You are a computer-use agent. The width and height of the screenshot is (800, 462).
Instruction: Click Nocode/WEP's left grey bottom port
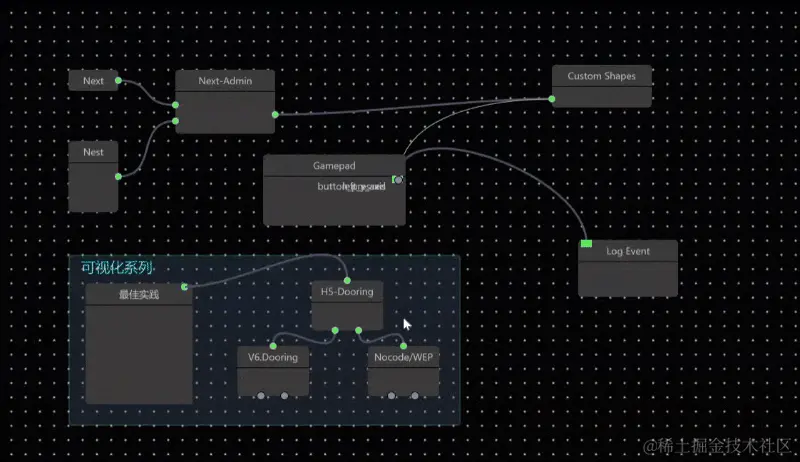pos(391,396)
